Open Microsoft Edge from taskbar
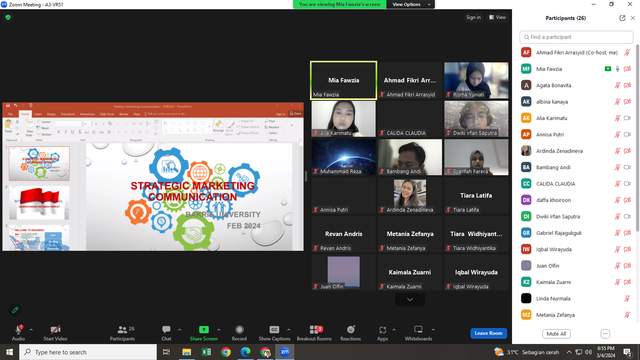Screen dimensions: 640x360 click(x=245, y=352)
